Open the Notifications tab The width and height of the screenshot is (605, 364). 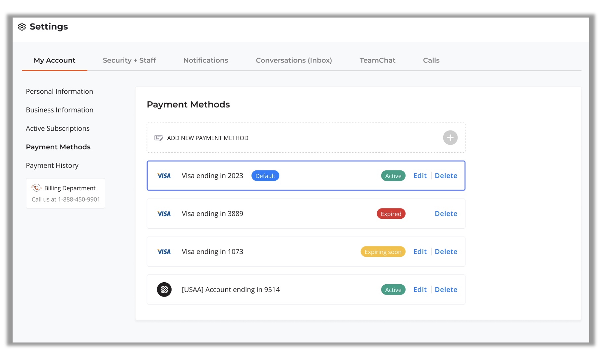tap(206, 60)
